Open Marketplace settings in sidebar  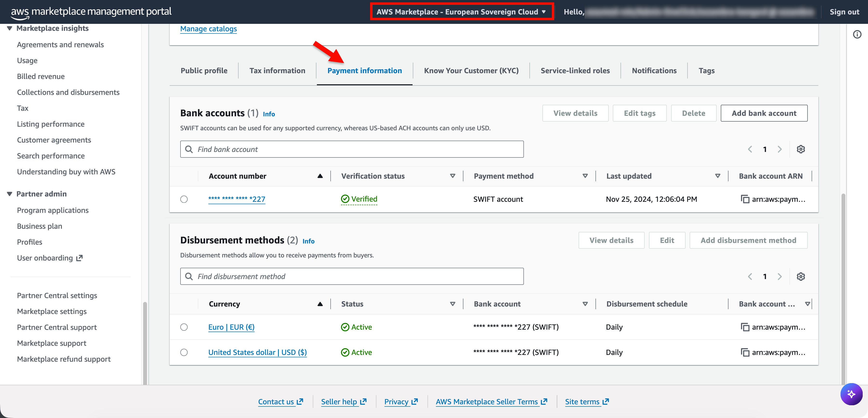pyautogui.click(x=52, y=311)
